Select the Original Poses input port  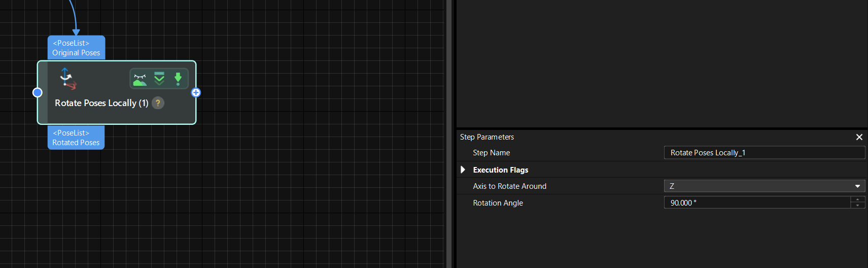(x=76, y=48)
